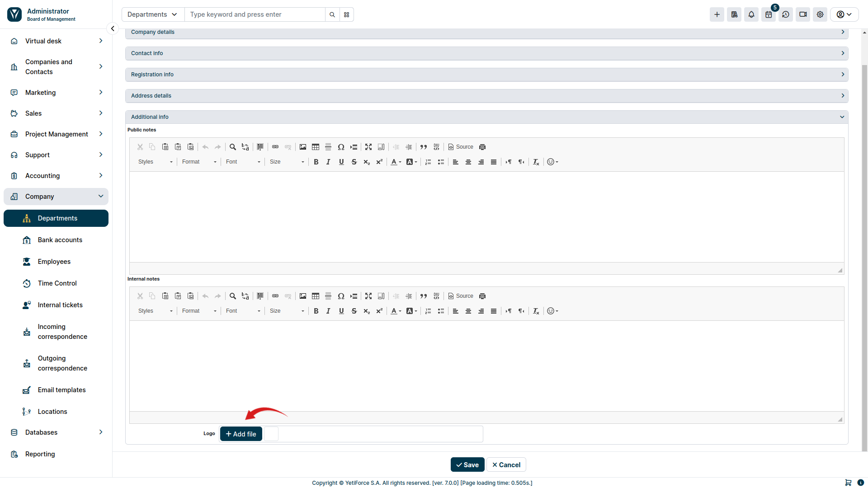Click the Bold formatting icon

pyautogui.click(x=316, y=161)
